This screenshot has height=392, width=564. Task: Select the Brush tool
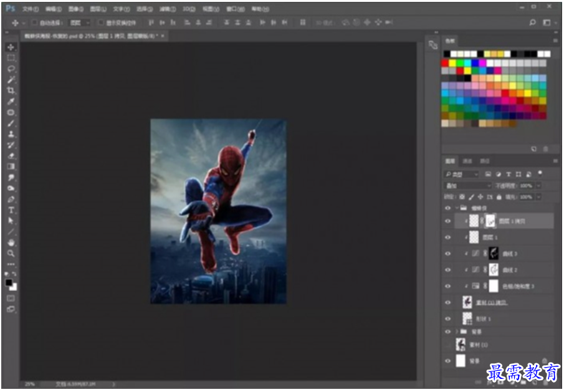coord(11,123)
